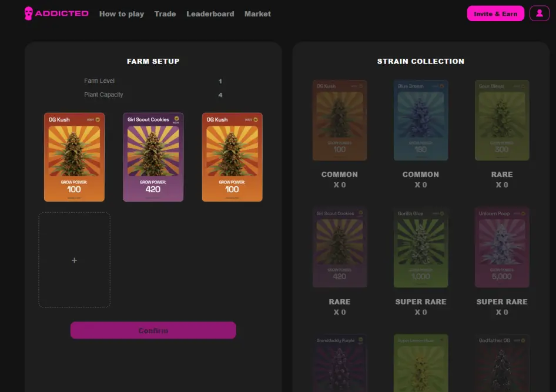This screenshot has width=556, height=392.
Task: Click the Plant Capacity label
Action: point(103,95)
